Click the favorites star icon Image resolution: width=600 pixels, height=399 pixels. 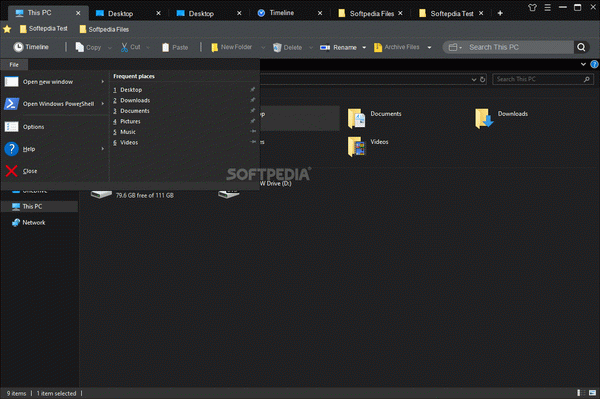point(7,29)
